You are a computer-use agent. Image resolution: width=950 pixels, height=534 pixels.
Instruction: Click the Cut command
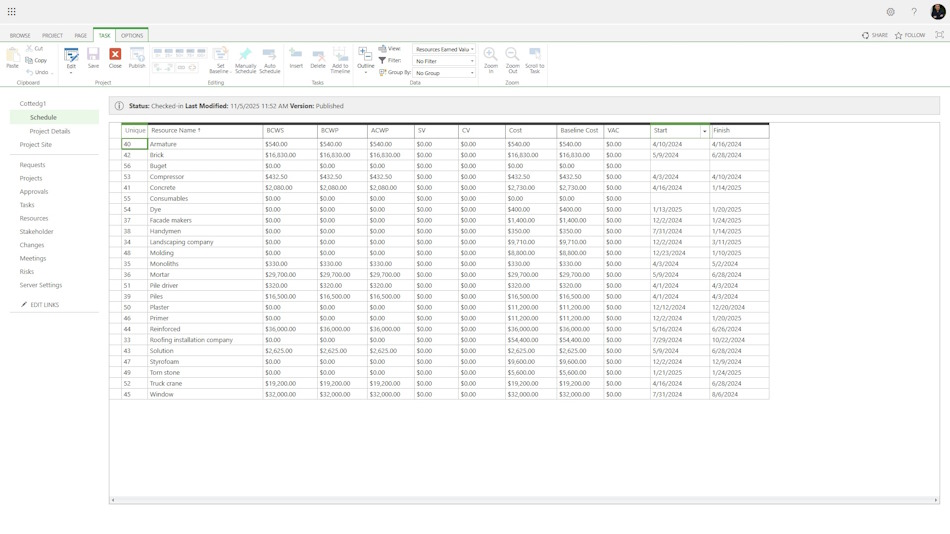pyautogui.click(x=35, y=48)
